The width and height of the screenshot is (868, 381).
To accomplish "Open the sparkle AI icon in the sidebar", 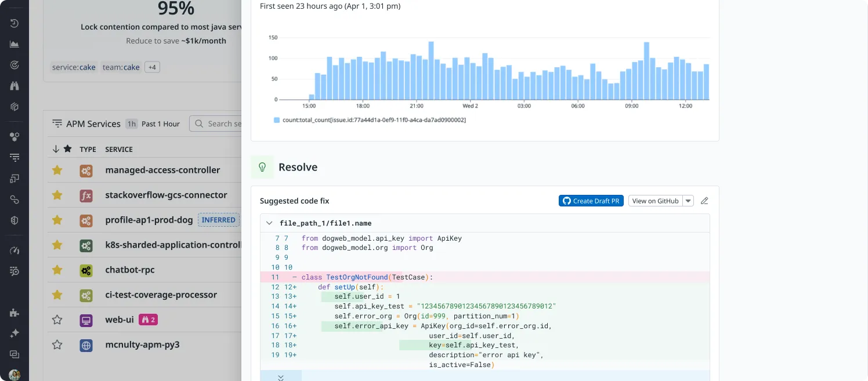I will tap(15, 333).
